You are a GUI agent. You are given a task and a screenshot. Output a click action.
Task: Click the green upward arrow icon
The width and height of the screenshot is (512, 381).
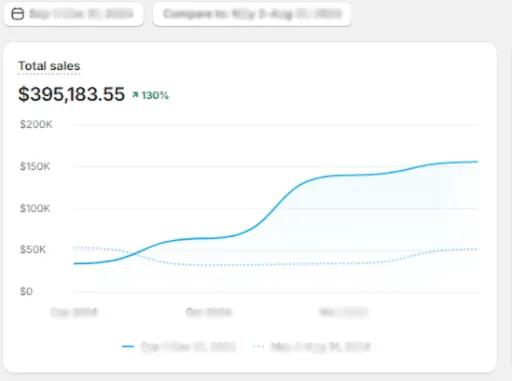(135, 95)
